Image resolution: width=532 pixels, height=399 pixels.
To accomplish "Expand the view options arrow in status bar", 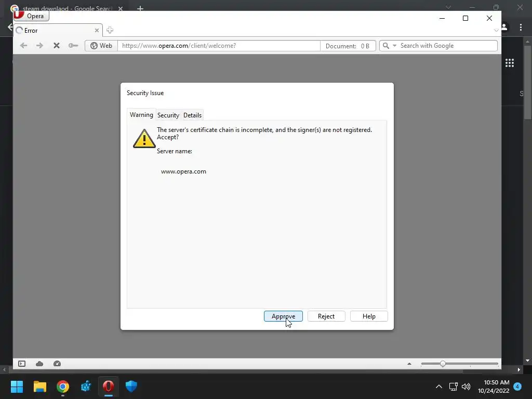I will (409, 364).
